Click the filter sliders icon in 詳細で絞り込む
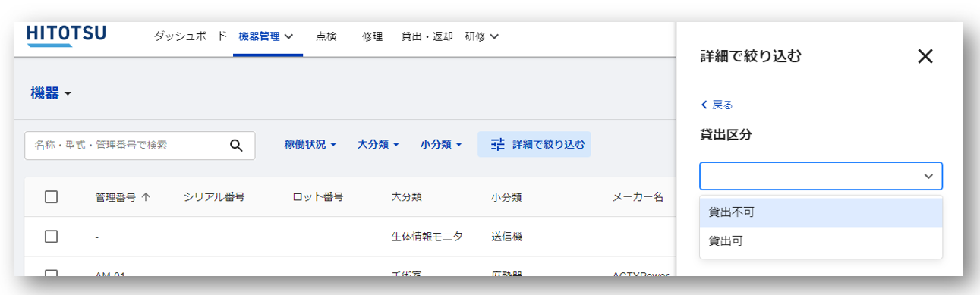The image size is (980, 295). (x=498, y=144)
